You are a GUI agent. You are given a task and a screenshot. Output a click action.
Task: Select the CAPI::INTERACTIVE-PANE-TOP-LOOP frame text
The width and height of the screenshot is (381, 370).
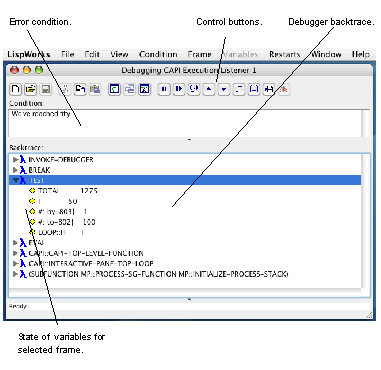pyautogui.click(x=91, y=263)
